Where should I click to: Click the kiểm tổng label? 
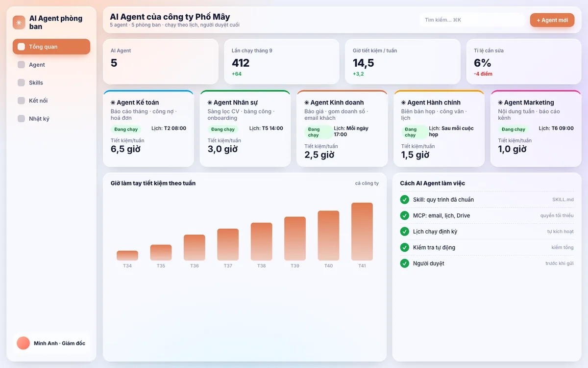coord(563,247)
